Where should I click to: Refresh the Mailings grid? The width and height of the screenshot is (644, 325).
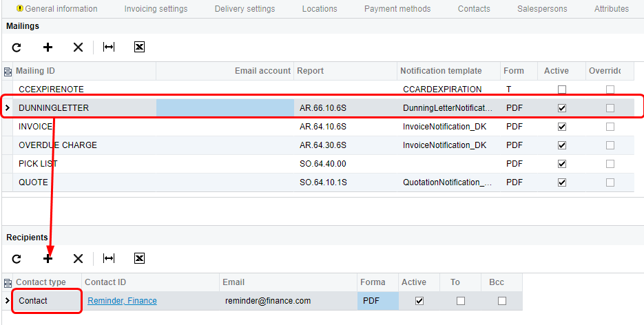click(x=17, y=48)
